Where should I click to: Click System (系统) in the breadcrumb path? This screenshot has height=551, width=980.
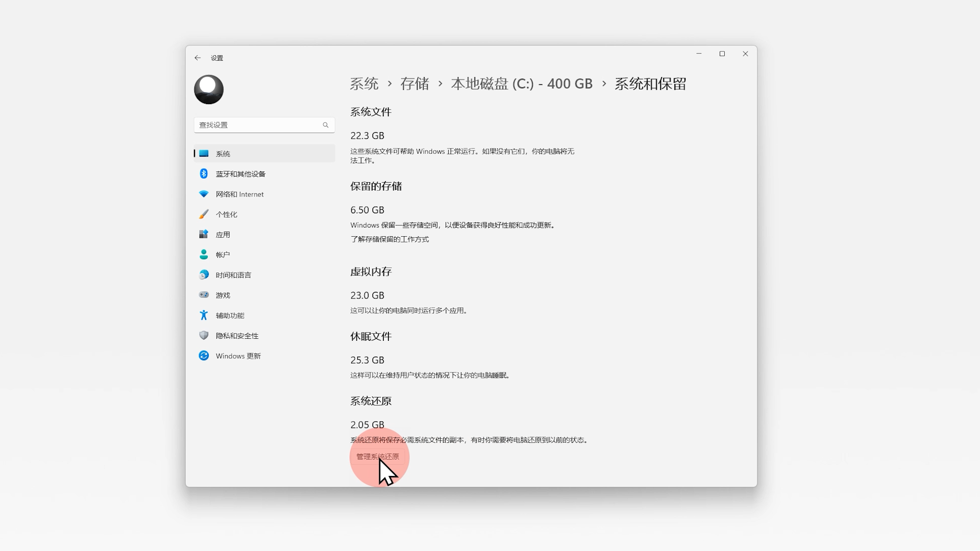coord(364,84)
